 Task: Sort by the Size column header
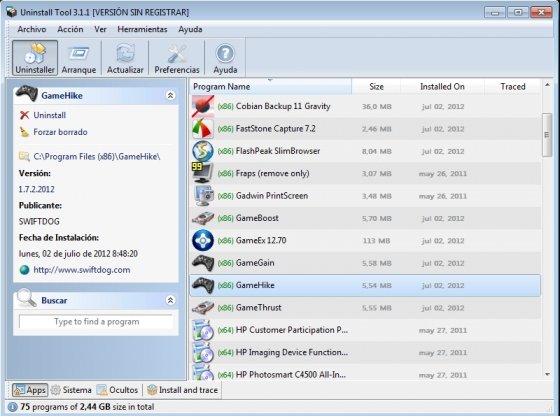[x=376, y=86]
